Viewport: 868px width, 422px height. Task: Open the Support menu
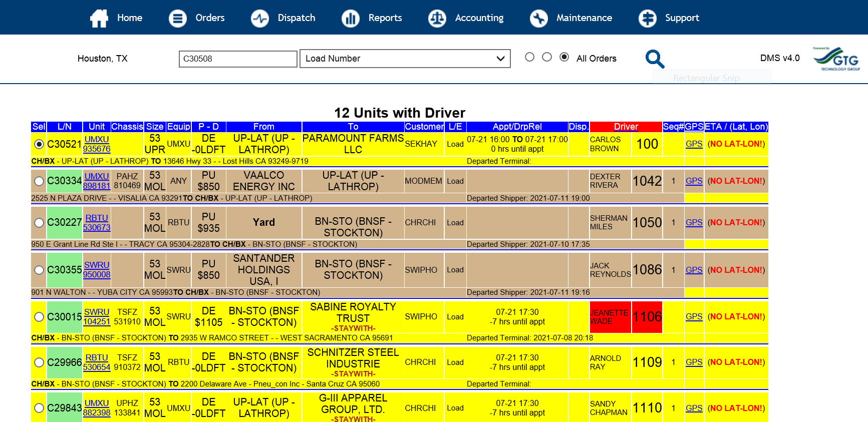click(x=682, y=18)
